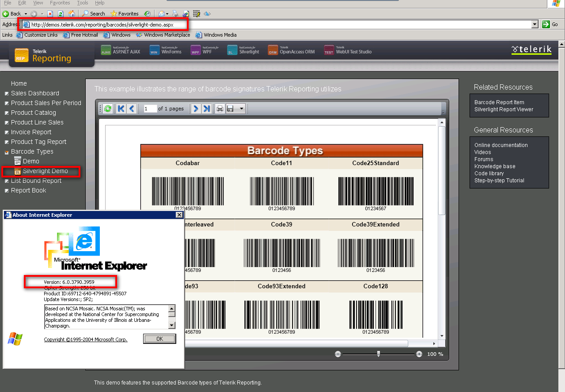
Task: Open Silverlight Report Viewer resource link
Action: click(x=504, y=109)
